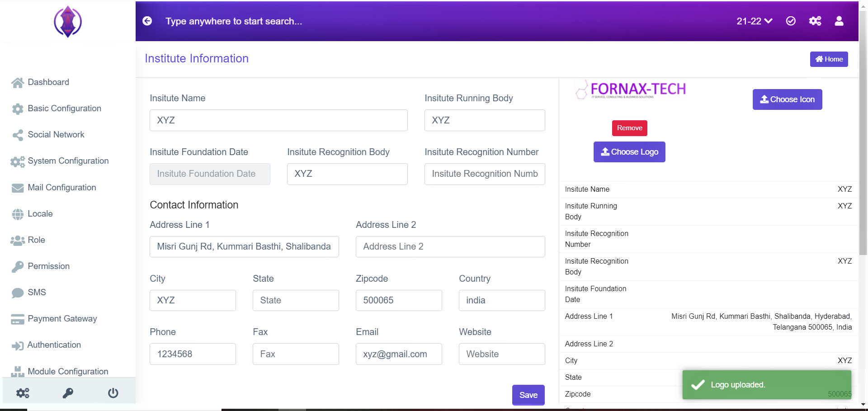Click the bottom sidebar key icon
Viewport: 868px width, 411px height.
[68, 393]
